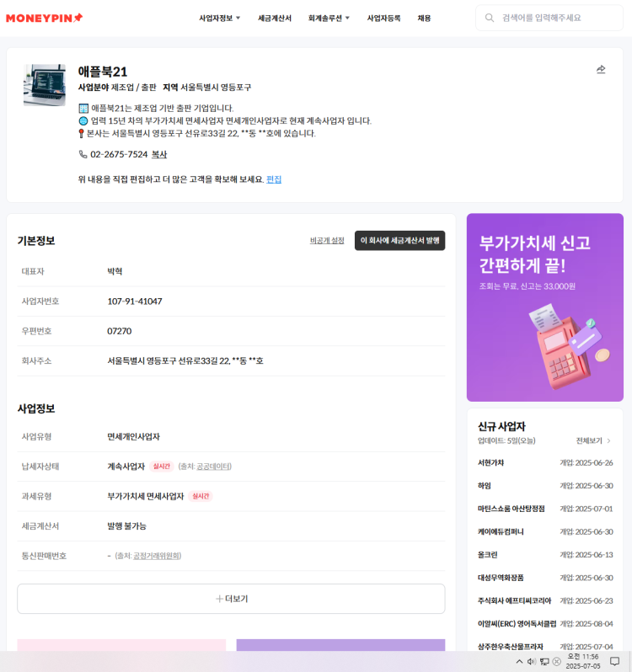Click the postal code 07270
The height and width of the screenshot is (672, 632).
tap(119, 331)
